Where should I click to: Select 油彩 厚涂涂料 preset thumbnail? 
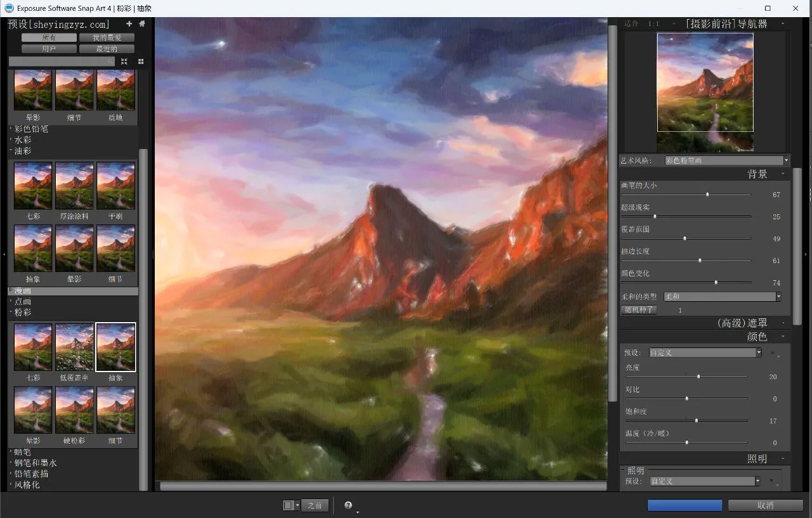click(x=74, y=185)
